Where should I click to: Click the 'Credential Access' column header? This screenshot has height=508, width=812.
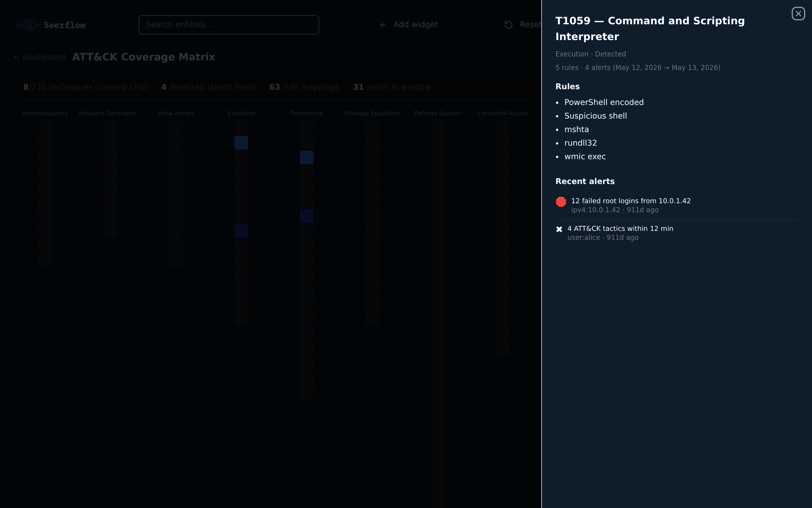click(x=503, y=113)
